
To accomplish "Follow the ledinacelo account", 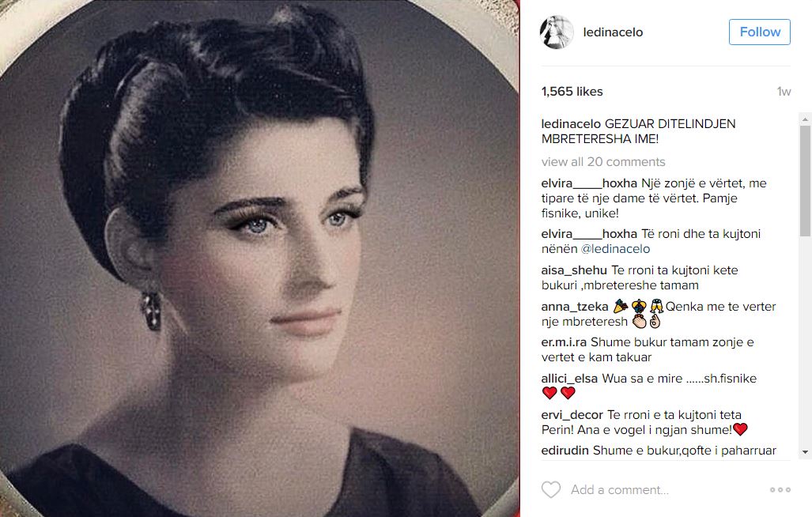I will (x=760, y=32).
